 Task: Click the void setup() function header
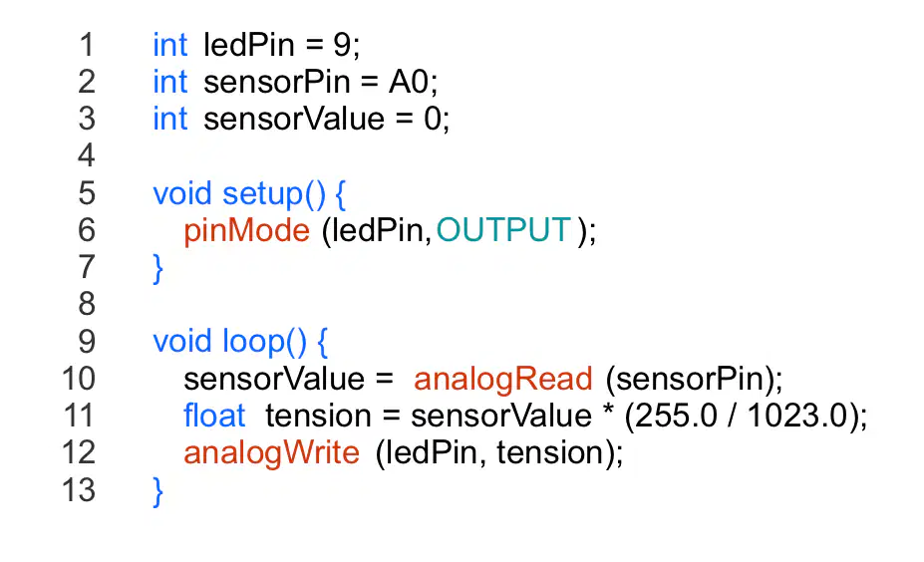point(239,194)
